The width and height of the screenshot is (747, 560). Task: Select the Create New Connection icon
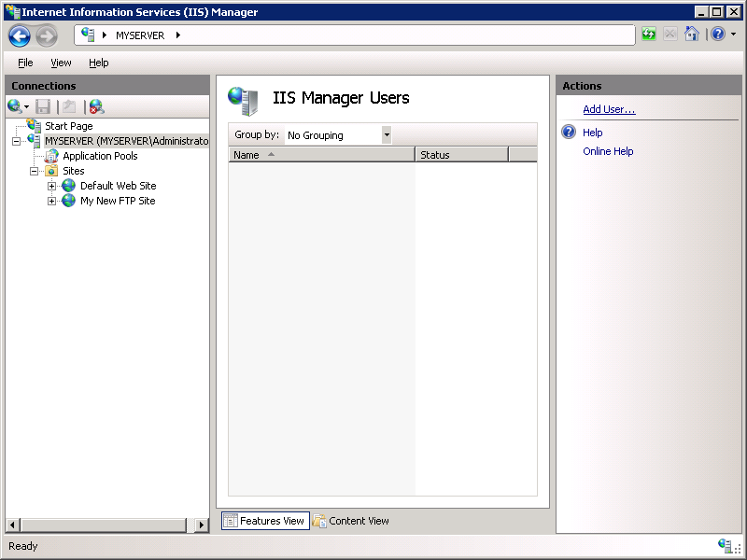[15, 105]
